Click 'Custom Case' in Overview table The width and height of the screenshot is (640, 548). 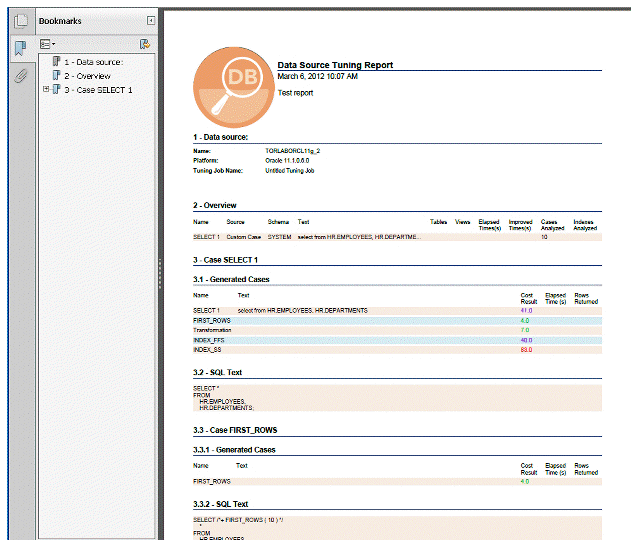(x=244, y=237)
